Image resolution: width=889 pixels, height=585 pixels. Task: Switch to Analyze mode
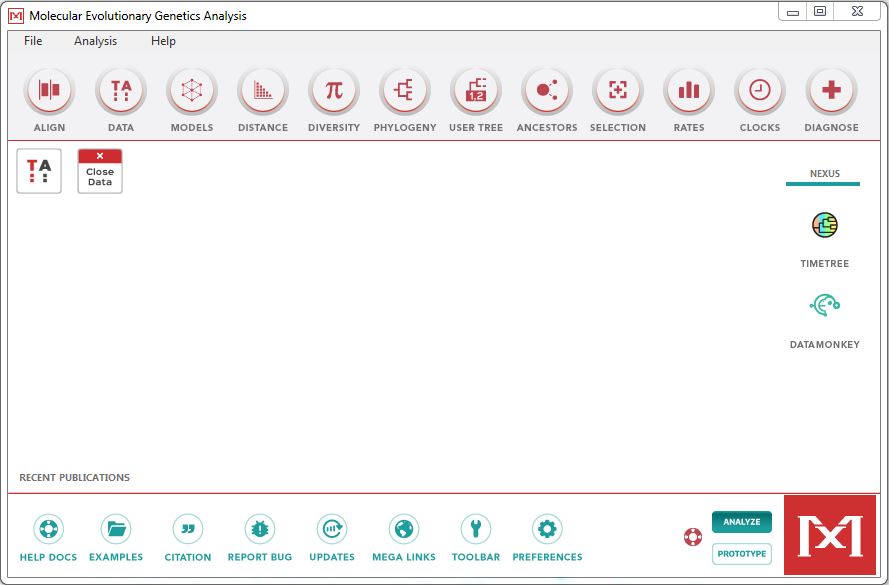point(741,522)
